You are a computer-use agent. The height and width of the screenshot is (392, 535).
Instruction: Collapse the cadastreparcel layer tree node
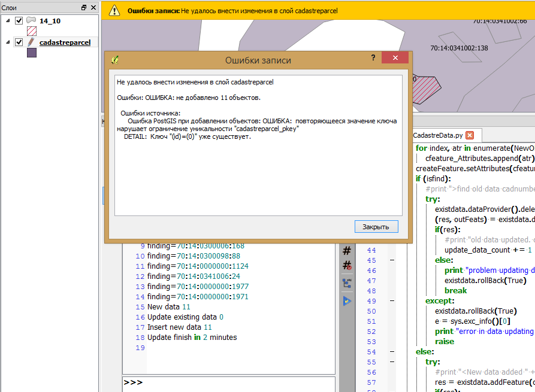8,42
